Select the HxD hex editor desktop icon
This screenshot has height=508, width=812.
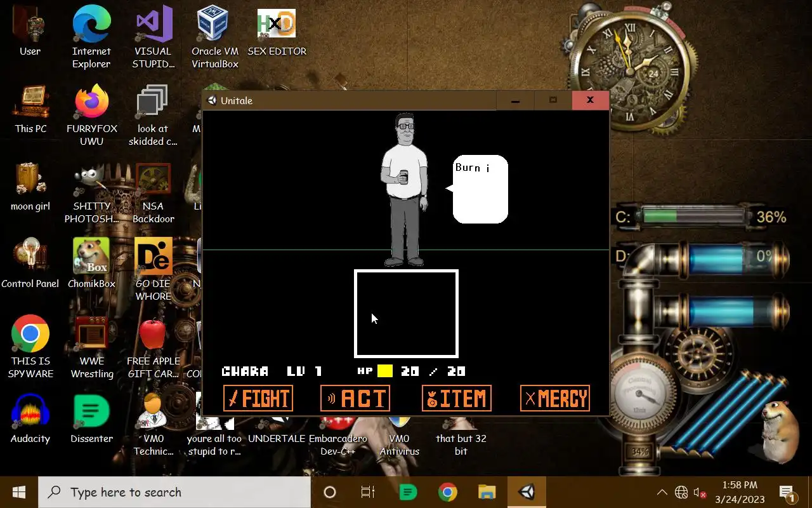point(277,32)
